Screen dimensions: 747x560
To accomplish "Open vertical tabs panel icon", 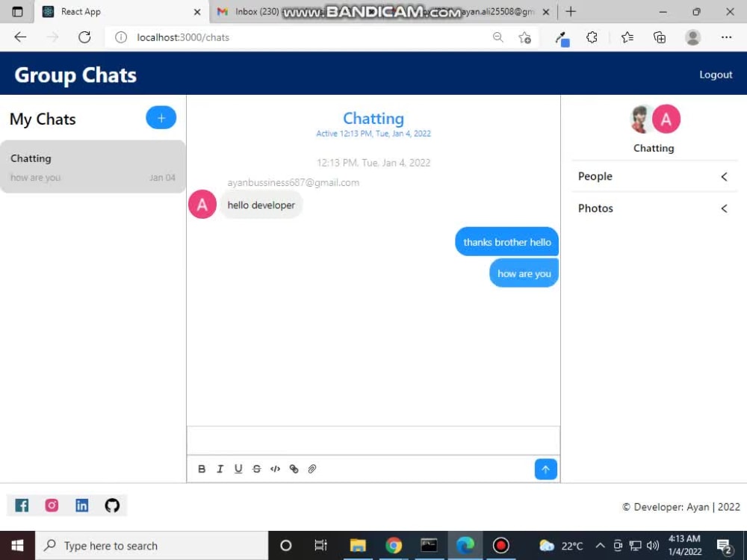I will (x=17, y=12).
